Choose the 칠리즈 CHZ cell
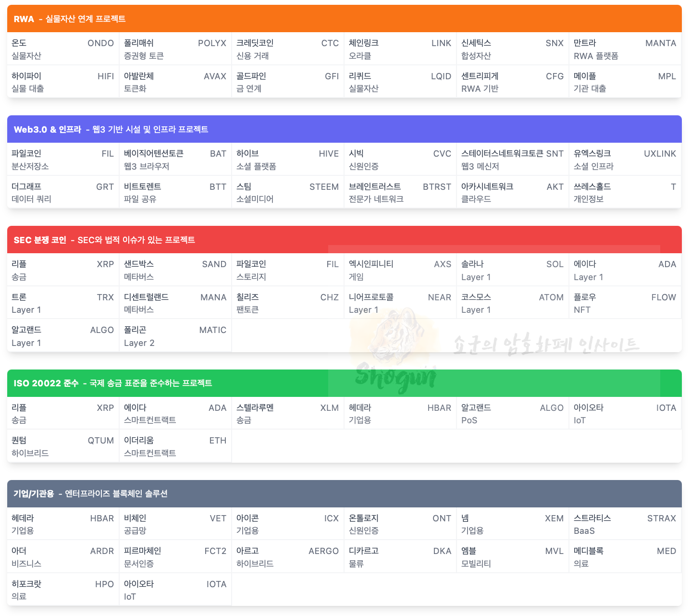 288,303
